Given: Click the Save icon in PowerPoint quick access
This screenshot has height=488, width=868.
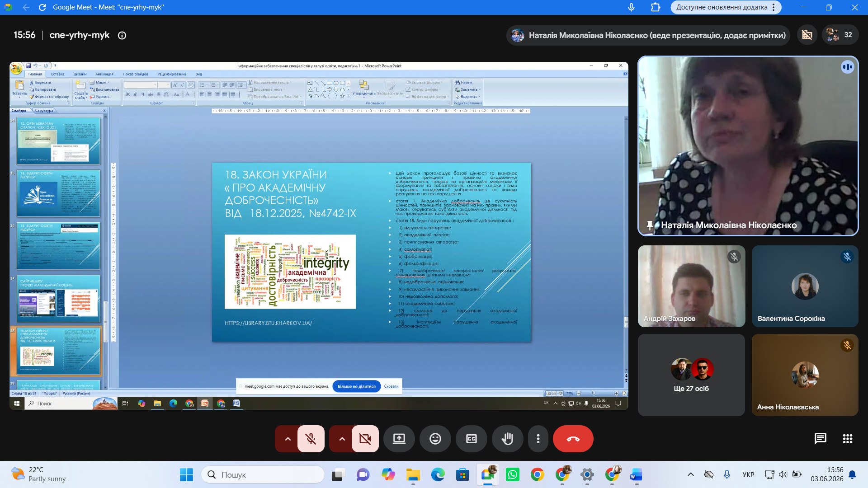Looking at the screenshot, I should click(28, 66).
